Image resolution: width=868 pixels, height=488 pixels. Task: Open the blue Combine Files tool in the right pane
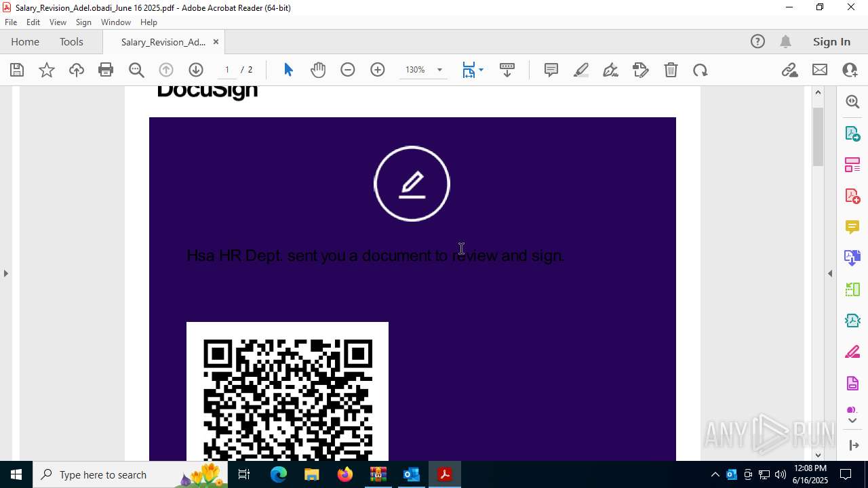click(x=852, y=258)
